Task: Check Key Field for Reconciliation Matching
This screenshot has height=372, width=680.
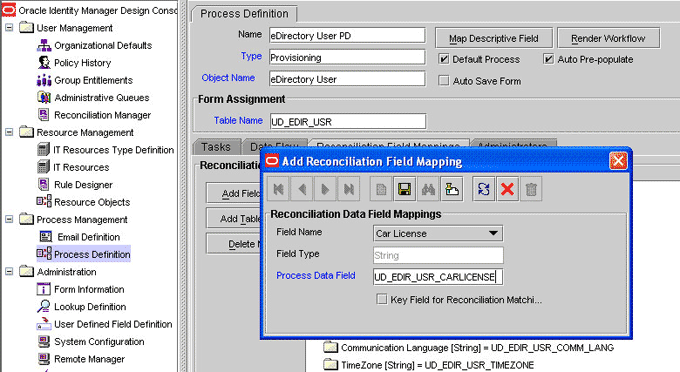Action: [x=382, y=299]
